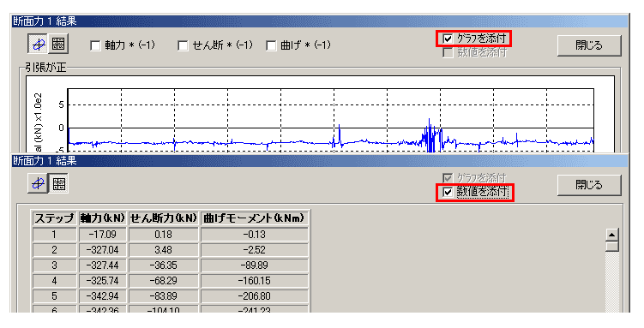This screenshot has height=328, width=644.
Task: Select shear force cell 0.18
Action: (164, 235)
